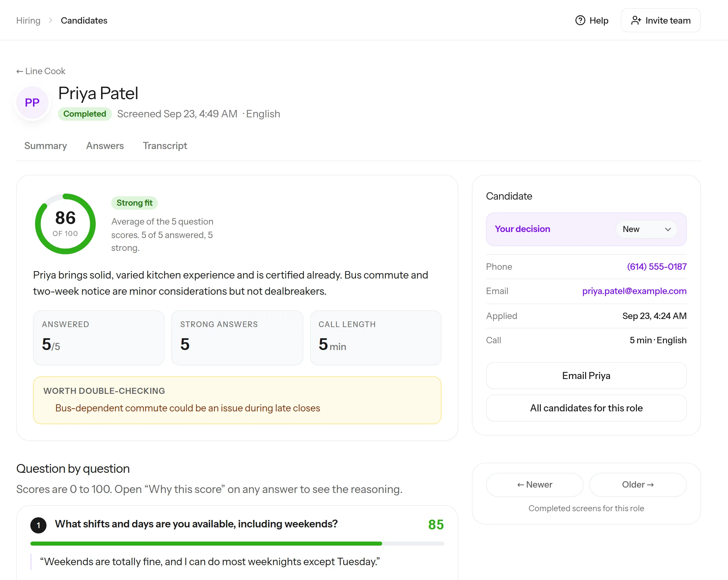Click the question about shifts and weekends

tap(196, 524)
